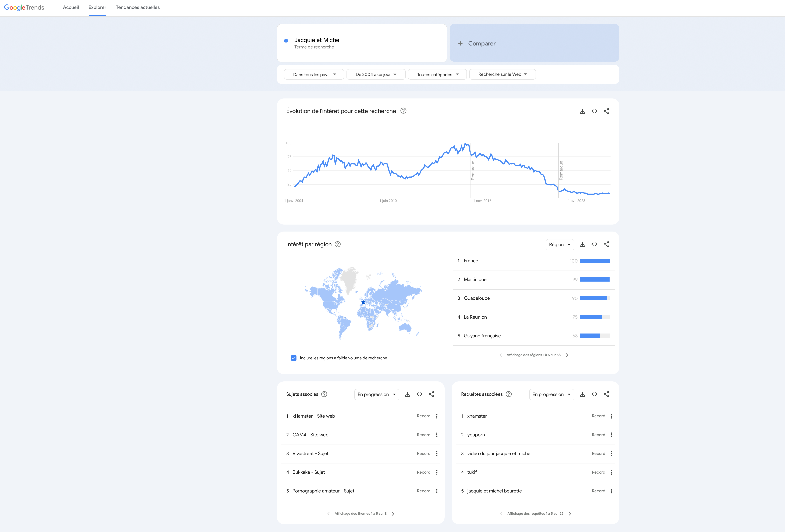Show next page of regions
Image resolution: width=785 pixels, height=532 pixels.
[567, 355]
